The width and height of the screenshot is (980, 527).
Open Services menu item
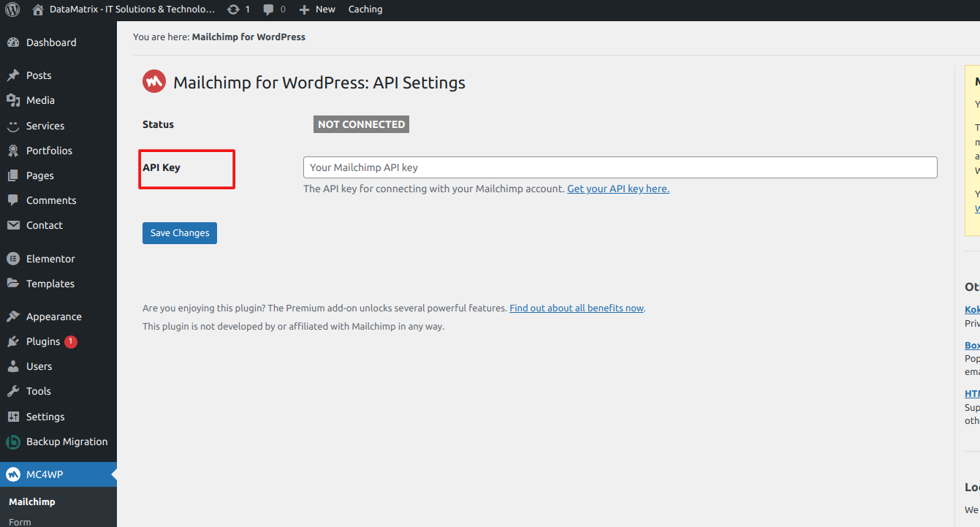point(58,126)
